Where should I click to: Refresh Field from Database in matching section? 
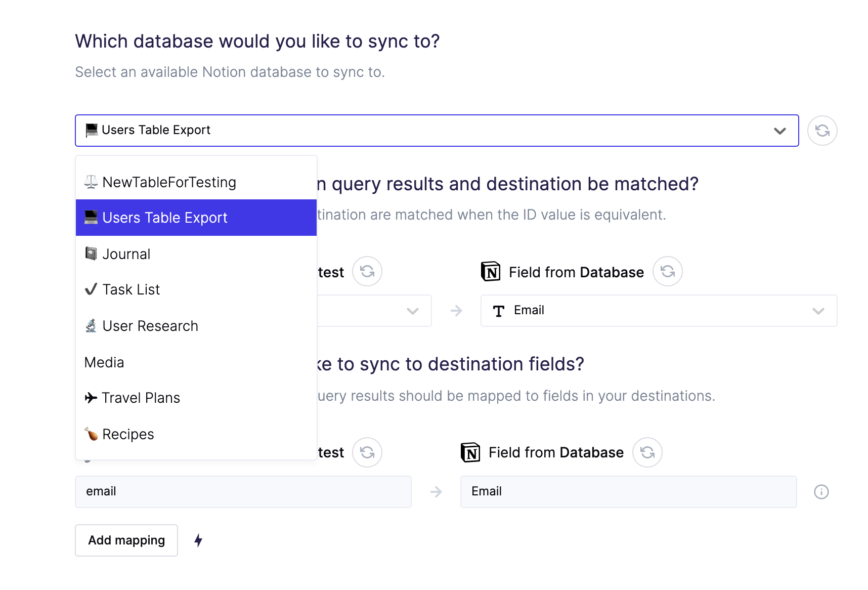(x=668, y=272)
